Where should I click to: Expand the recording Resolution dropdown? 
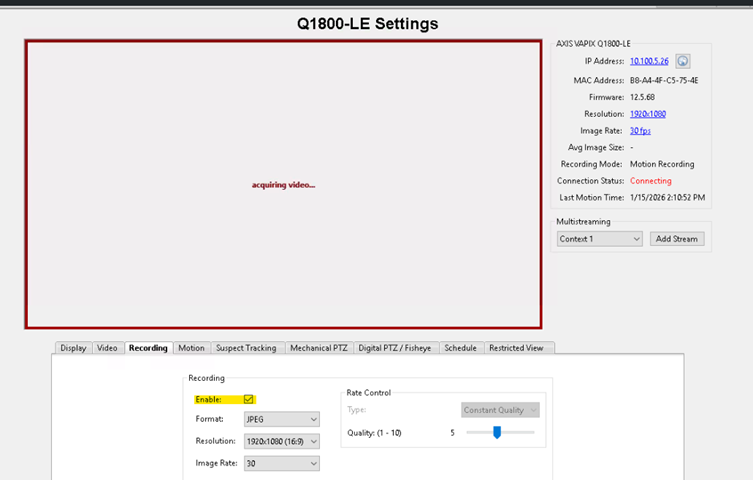pos(282,441)
